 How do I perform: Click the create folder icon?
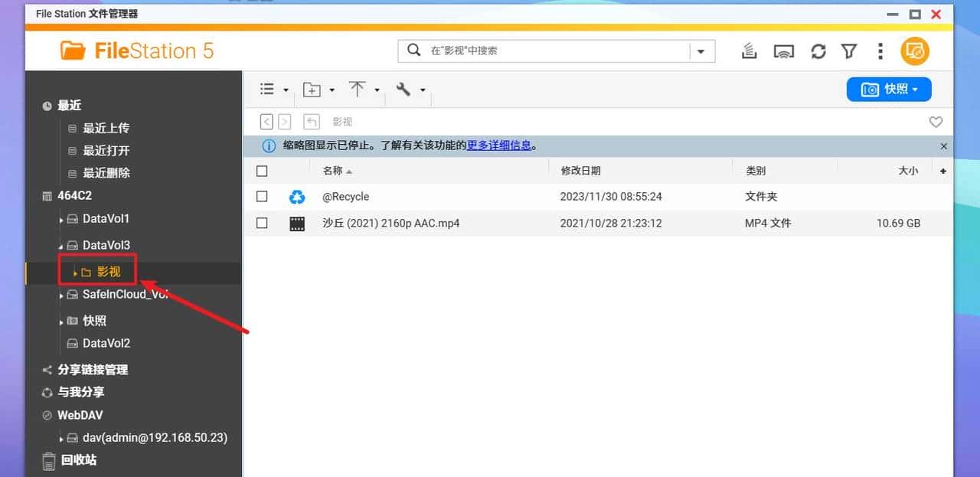[312, 90]
